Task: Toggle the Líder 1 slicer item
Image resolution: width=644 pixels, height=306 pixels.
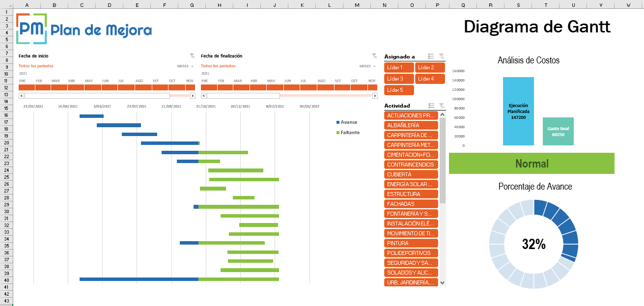Action: (x=399, y=68)
